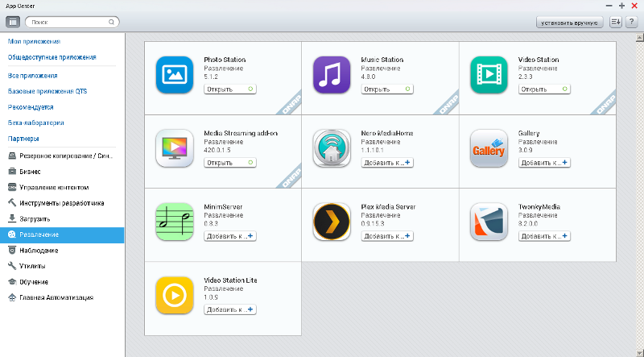This screenshot has width=644, height=357.
Task: Open Music Station with Открыть button
Action: coord(387,89)
